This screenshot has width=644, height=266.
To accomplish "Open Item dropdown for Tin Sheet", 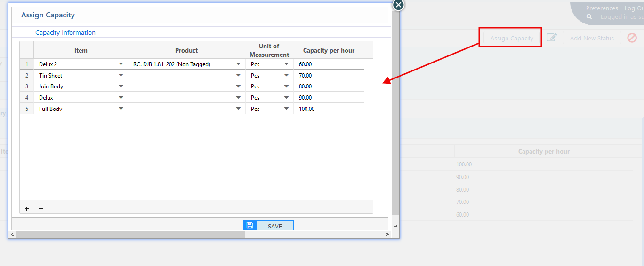I will pos(121,75).
